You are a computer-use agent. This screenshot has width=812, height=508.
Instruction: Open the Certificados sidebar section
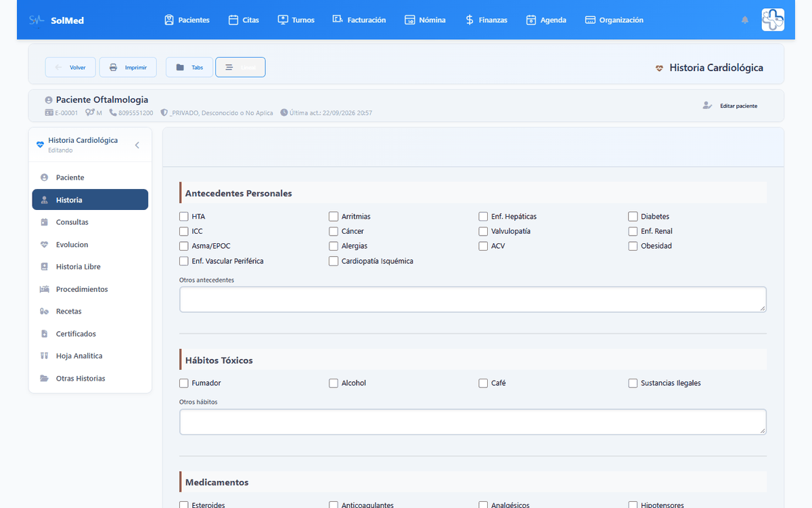pos(90,334)
